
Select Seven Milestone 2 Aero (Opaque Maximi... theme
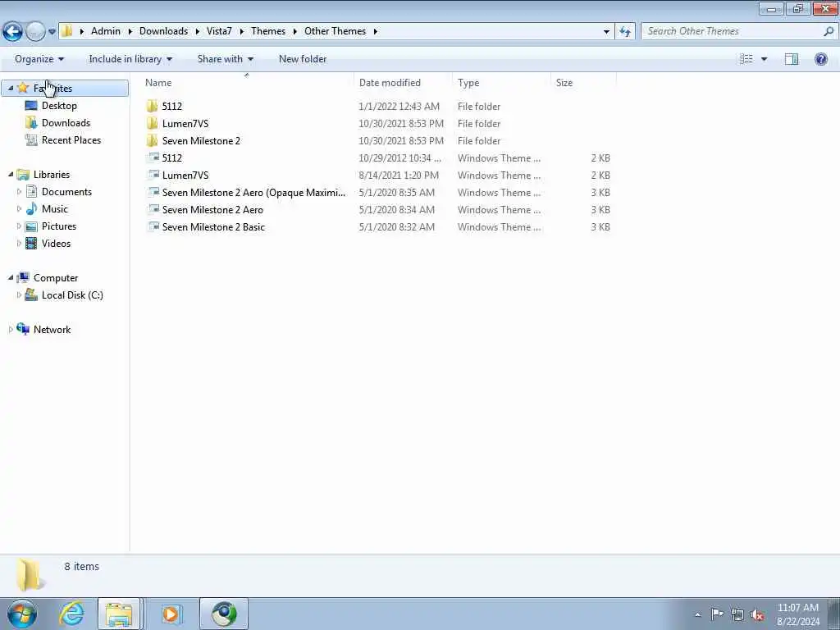pos(253,192)
